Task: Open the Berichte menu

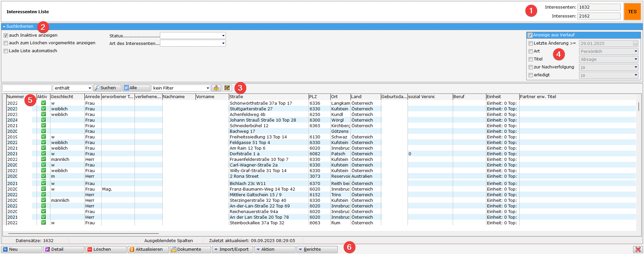Action: [317, 249]
